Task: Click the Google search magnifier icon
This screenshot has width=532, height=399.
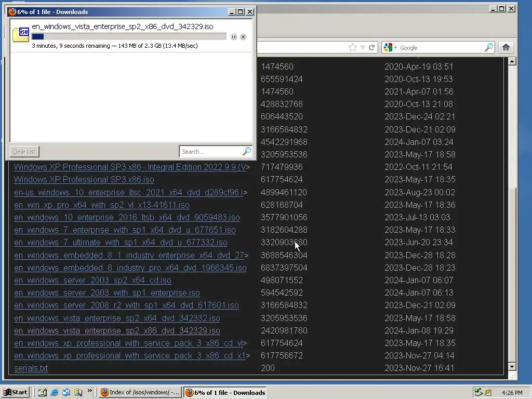Action: (489, 47)
